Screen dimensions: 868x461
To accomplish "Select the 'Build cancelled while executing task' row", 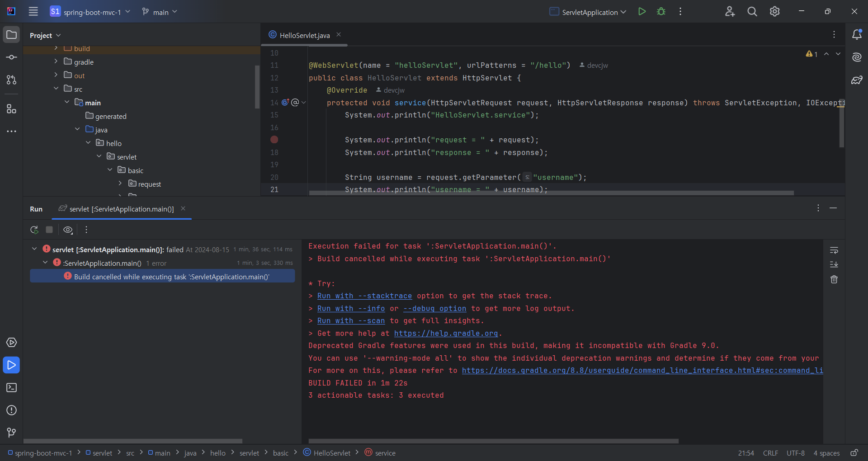I will (x=162, y=276).
